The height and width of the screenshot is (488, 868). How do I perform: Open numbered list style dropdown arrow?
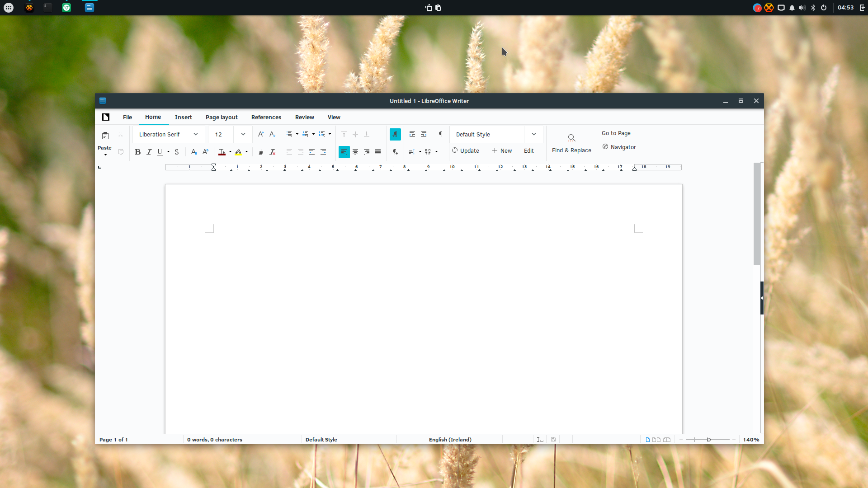(x=313, y=134)
